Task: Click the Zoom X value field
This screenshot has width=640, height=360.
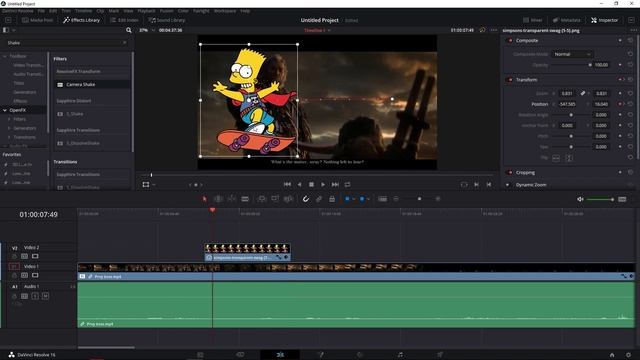Action: [x=567, y=93]
